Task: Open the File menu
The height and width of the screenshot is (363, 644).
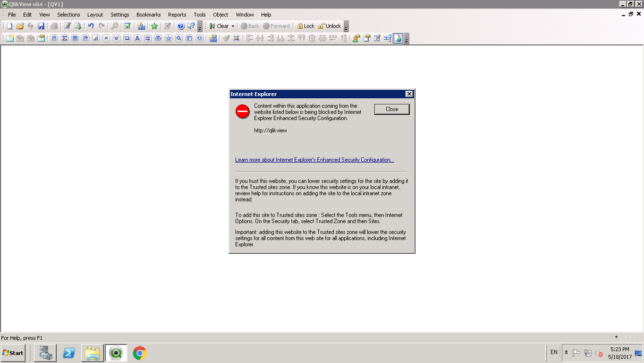Action: point(12,15)
